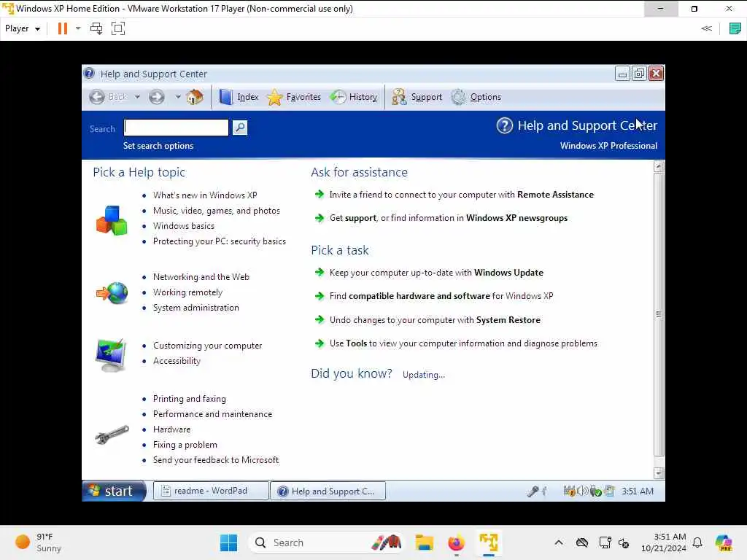
Task: Click the Index toolbar label
Action: click(248, 97)
